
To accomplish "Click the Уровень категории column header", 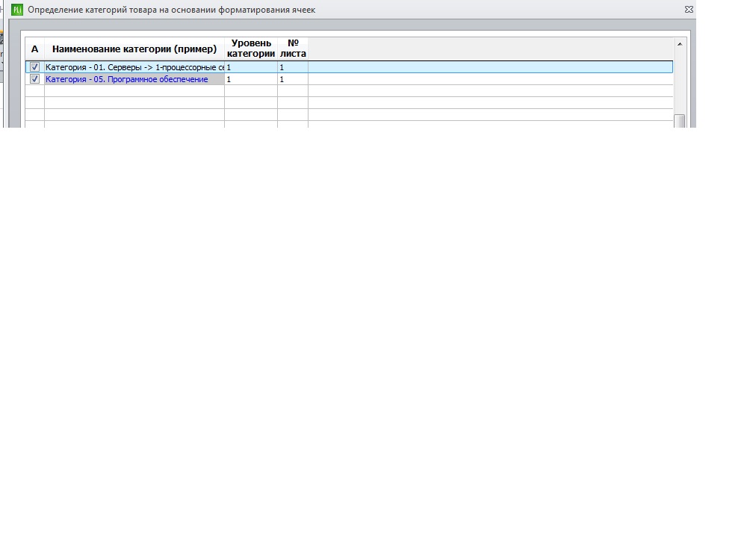I will pyautogui.click(x=251, y=49).
